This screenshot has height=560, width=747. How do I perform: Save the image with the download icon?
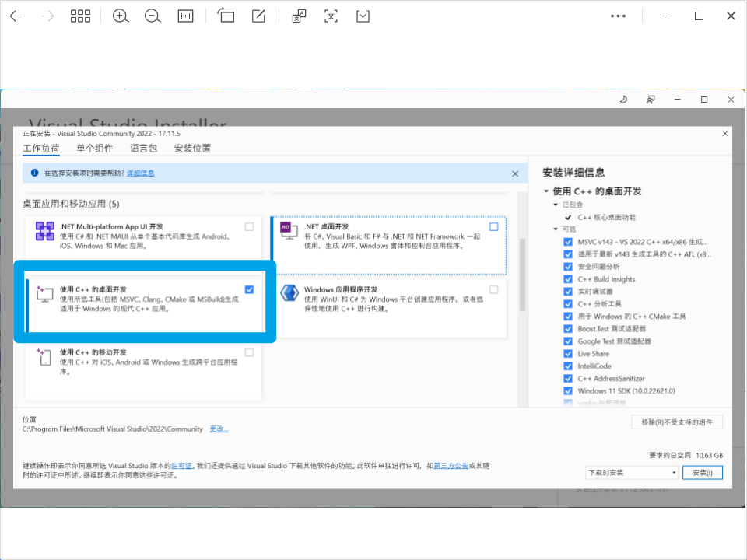click(363, 16)
